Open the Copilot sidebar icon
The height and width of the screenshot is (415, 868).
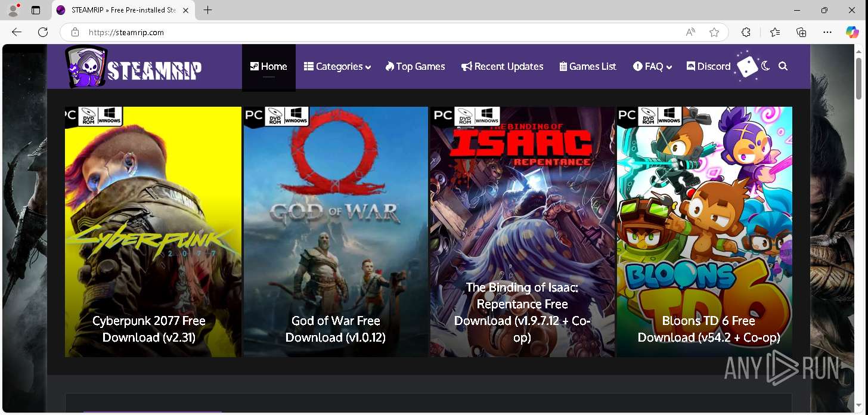852,32
